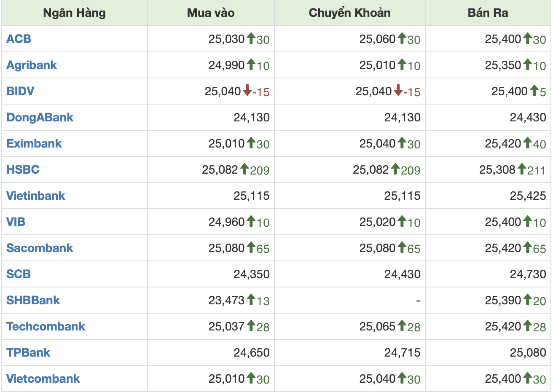The width and height of the screenshot is (553, 392).
Task: Click the red down arrow in BIDV Mua vào
Action: click(247, 90)
